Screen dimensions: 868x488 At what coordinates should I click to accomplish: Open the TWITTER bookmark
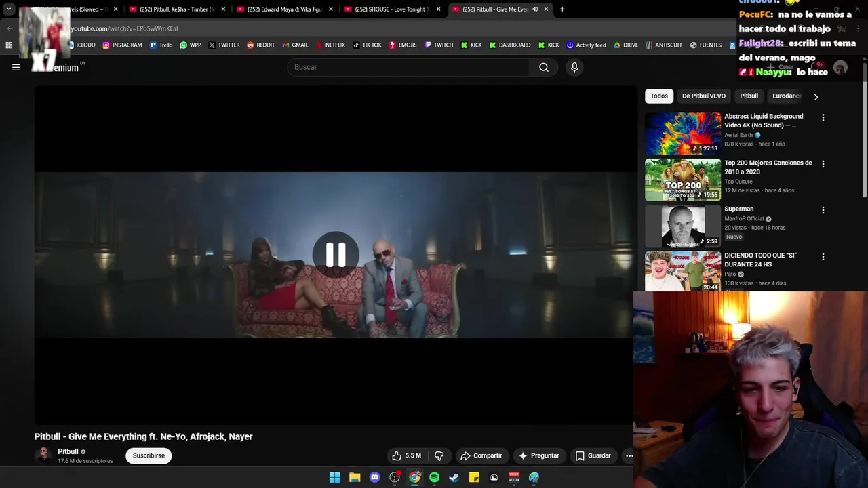pyautogui.click(x=224, y=45)
